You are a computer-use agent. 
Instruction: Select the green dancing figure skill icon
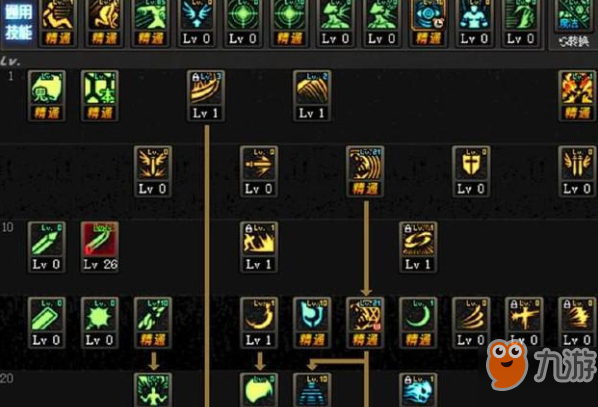[153, 390]
